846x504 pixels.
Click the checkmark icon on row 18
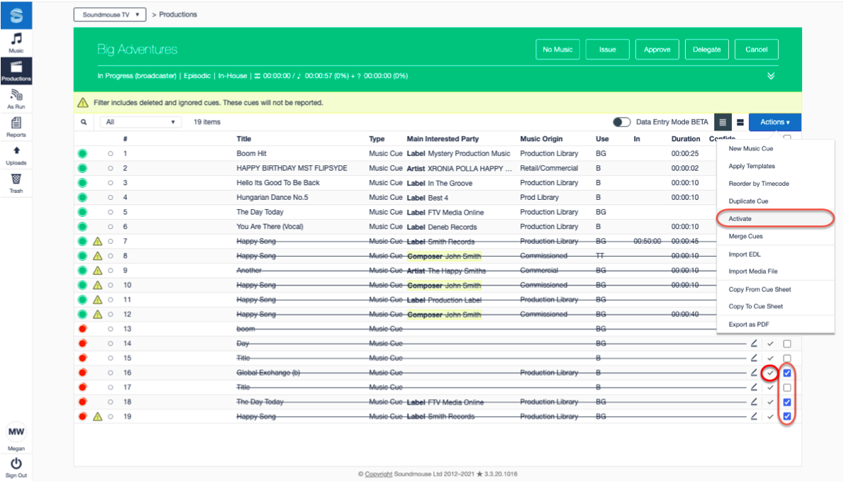pyautogui.click(x=770, y=402)
